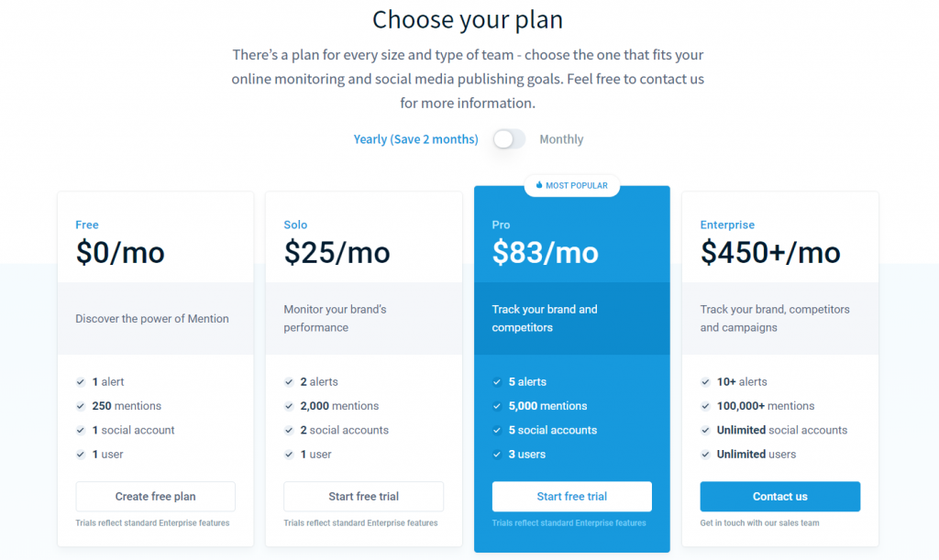
Task: Select the Enterprise plan title
Action: (727, 225)
